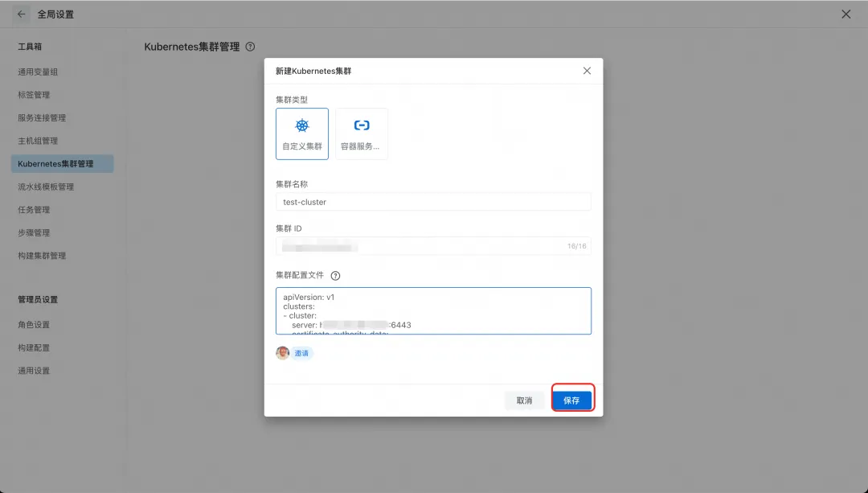Click the 集群类型 label

tap(292, 100)
